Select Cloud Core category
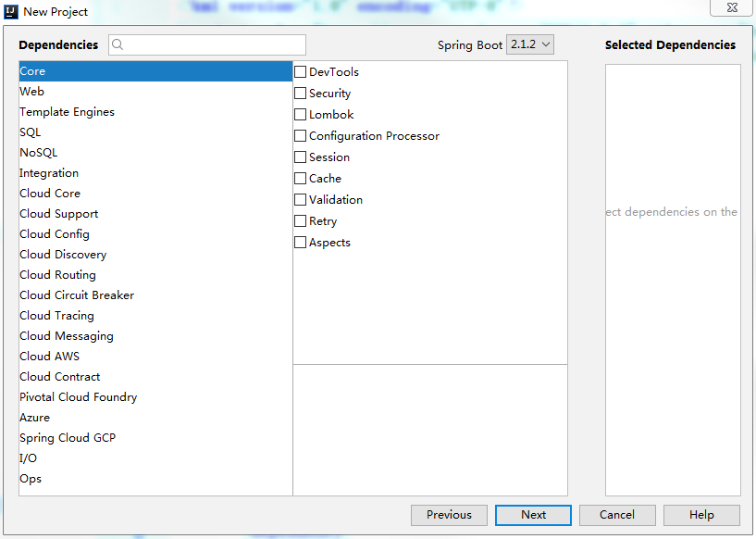The height and width of the screenshot is (539, 756). tap(155, 193)
